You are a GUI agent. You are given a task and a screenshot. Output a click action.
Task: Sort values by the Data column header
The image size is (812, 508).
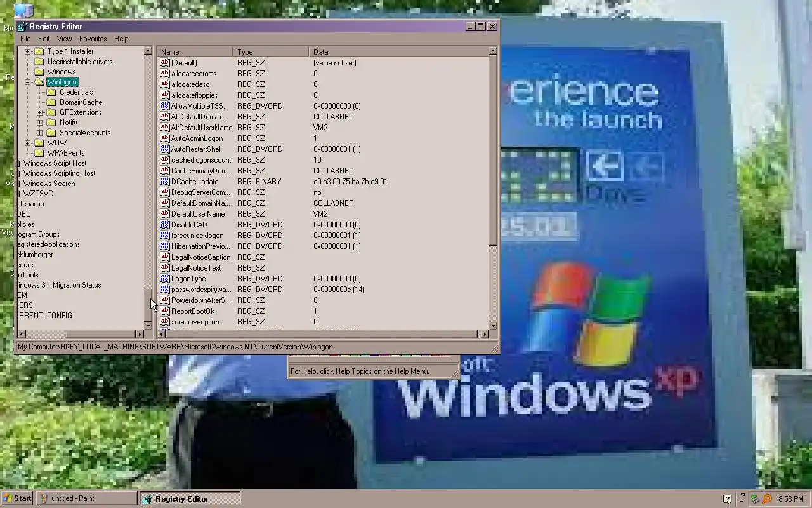click(398, 51)
